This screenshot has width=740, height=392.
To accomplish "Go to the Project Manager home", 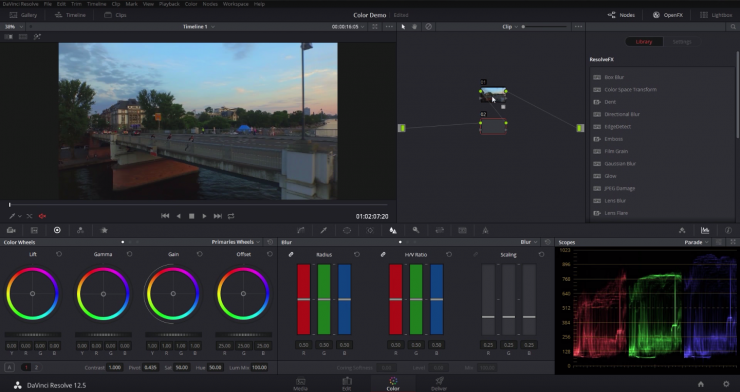I will click(701, 384).
